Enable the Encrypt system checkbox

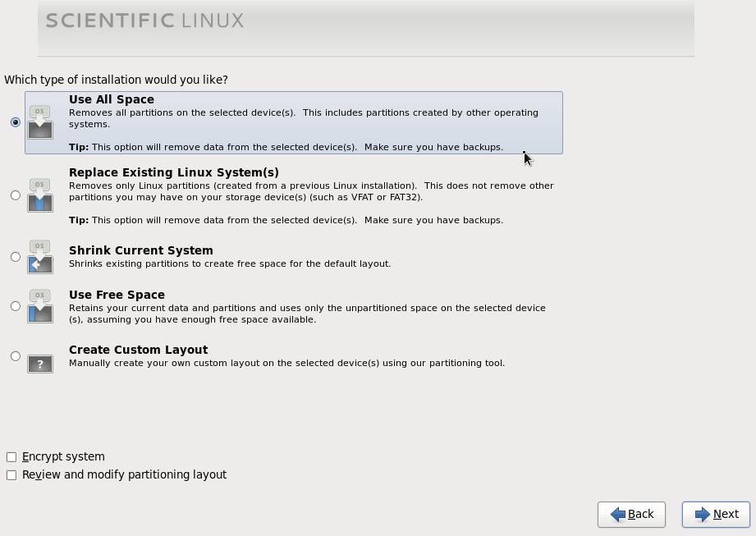point(11,456)
